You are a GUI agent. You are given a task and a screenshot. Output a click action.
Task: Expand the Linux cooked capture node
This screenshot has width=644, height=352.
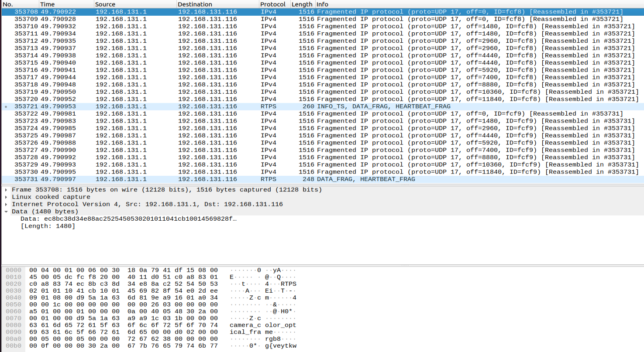click(6, 197)
